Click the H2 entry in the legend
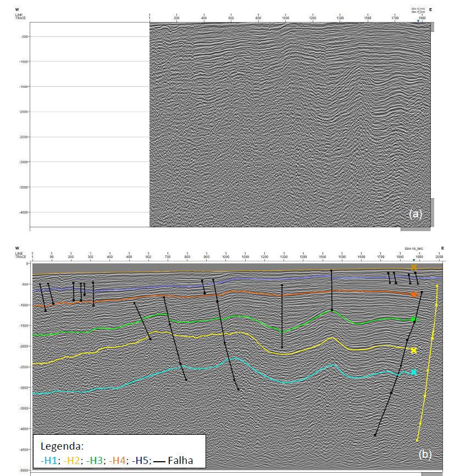Viewport: 449px width, 476px height. [x=71, y=461]
